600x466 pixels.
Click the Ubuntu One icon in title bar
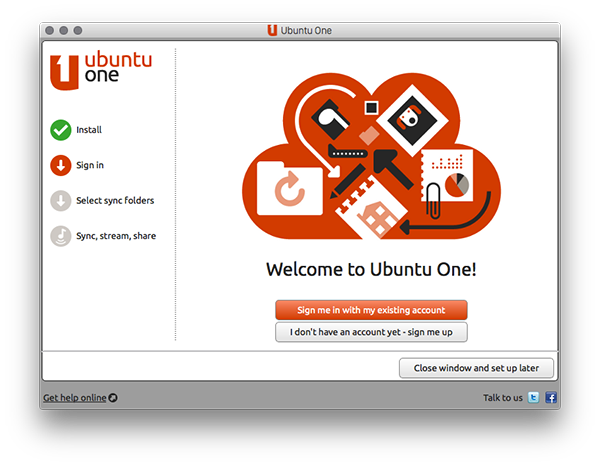pyautogui.click(x=272, y=30)
